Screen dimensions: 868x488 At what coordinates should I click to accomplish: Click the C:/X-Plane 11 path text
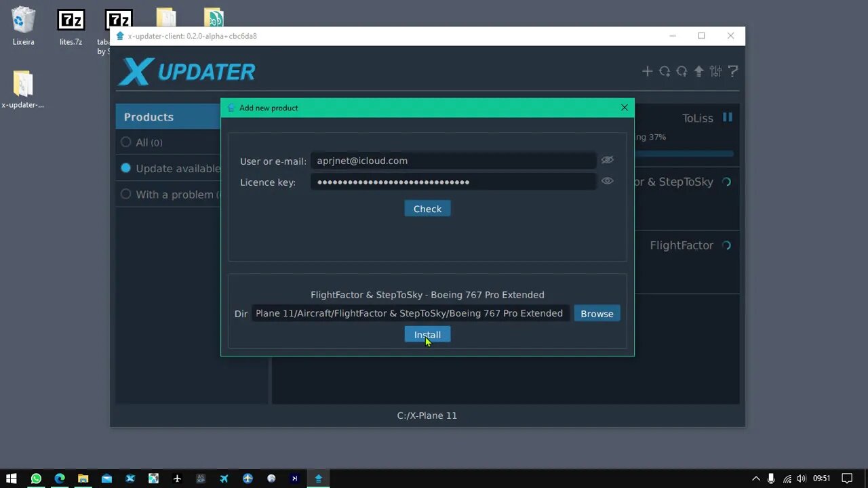coord(427,415)
